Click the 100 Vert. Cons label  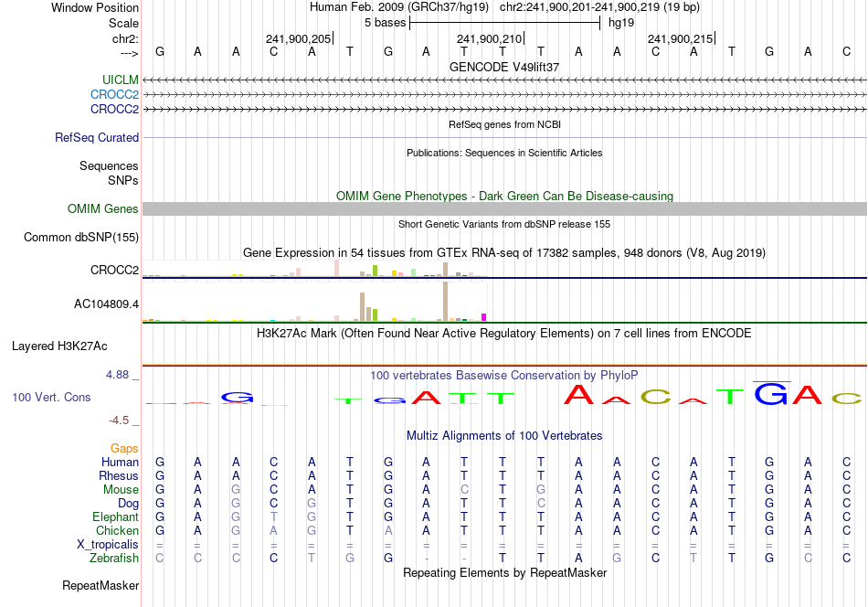(x=51, y=397)
